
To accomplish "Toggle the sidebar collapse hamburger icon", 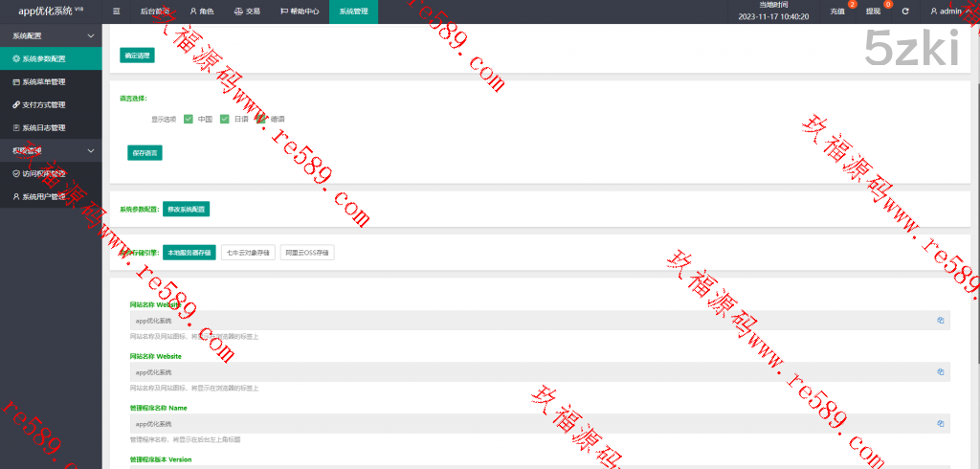I will pos(117,11).
